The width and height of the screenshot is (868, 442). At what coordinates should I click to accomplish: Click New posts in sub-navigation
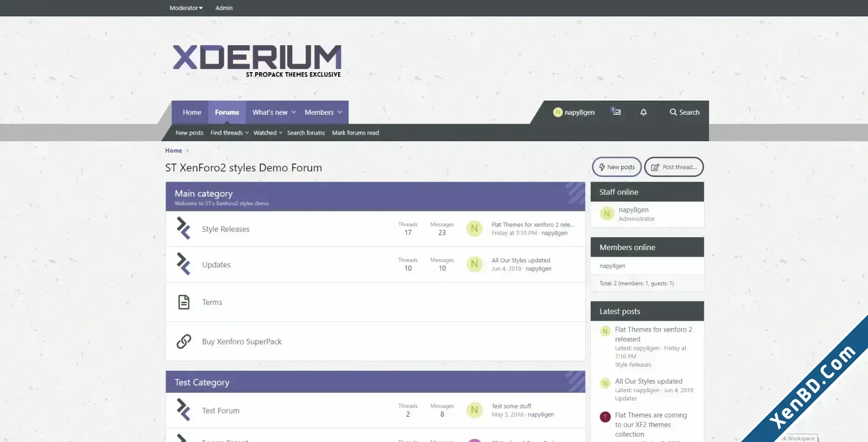189,133
